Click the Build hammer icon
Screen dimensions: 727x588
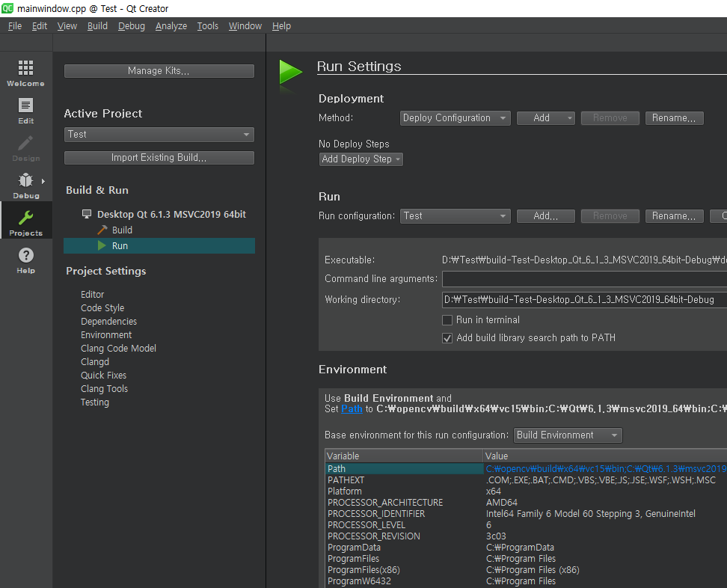[x=102, y=230]
